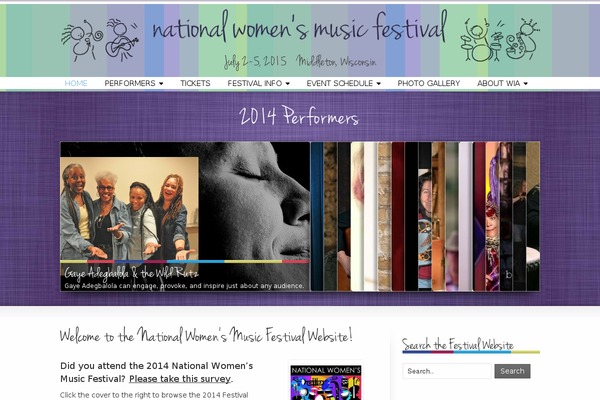Expand the Performers dropdown arrow
Image resolution: width=600 pixels, height=400 pixels.
(x=161, y=83)
